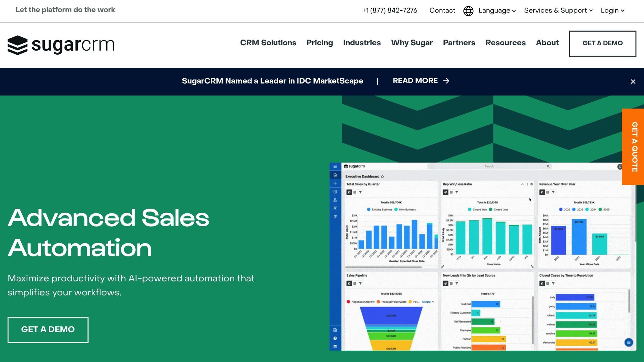Expand the Services & Support dropdown
Viewport: 644px width, 362px height.
pyautogui.click(x=558, y=11)
